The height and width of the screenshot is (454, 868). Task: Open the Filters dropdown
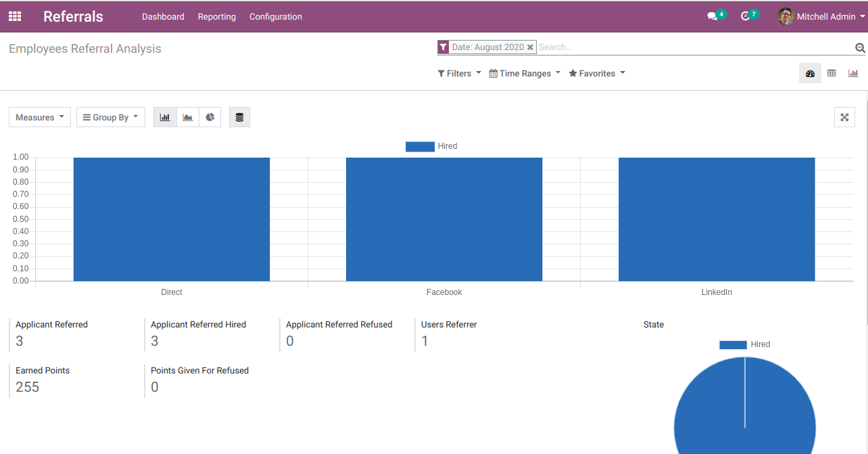(x=460, y=73)
